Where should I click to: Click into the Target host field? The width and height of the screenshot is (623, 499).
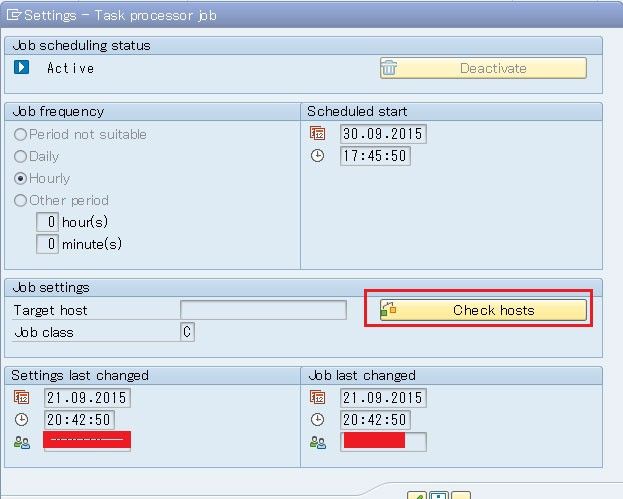[x=263, y=310]
